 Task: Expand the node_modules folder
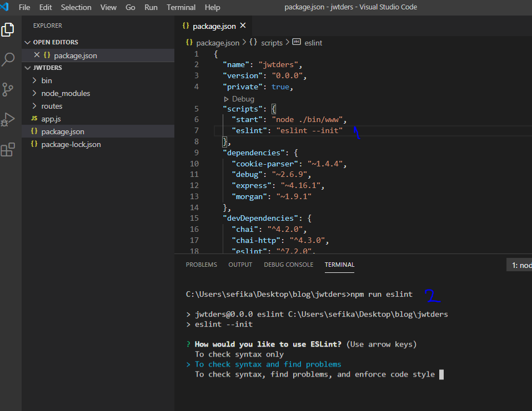tap(34, 93)
